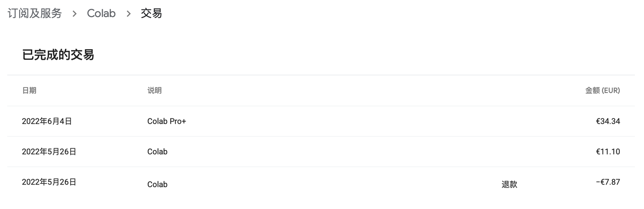Viewport: 644px width, 209px height.
Task: Select the 交易 breadcrumb item
Action: coord(151,13)
